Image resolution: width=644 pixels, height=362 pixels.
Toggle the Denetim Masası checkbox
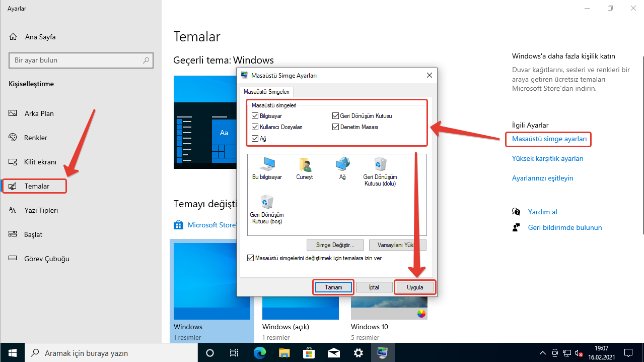tap(336, 127)
